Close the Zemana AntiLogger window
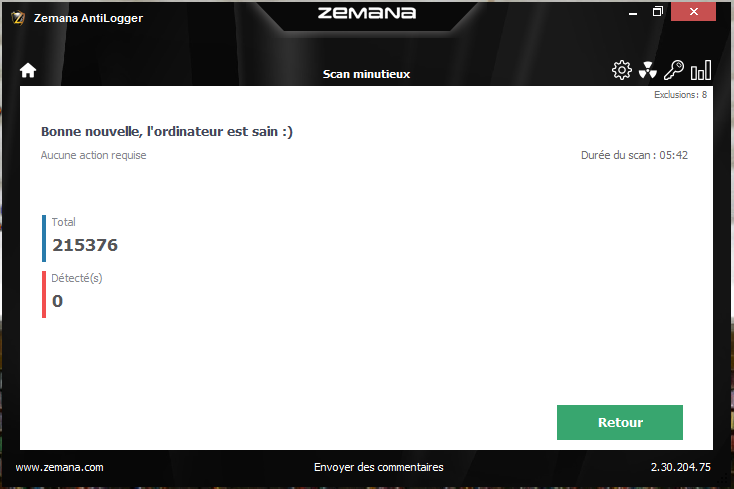The width and height of the screenshot is (734, 489). (694, 12)
